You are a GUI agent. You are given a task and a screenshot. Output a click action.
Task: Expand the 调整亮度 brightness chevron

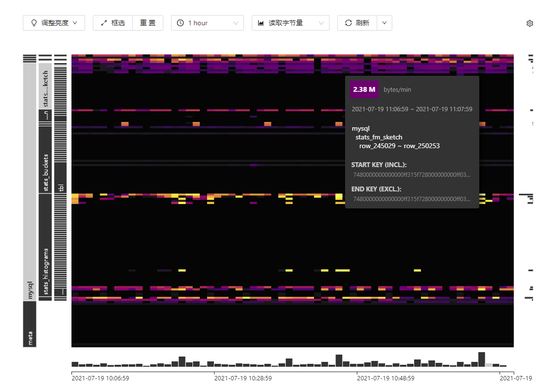point(75,23)
